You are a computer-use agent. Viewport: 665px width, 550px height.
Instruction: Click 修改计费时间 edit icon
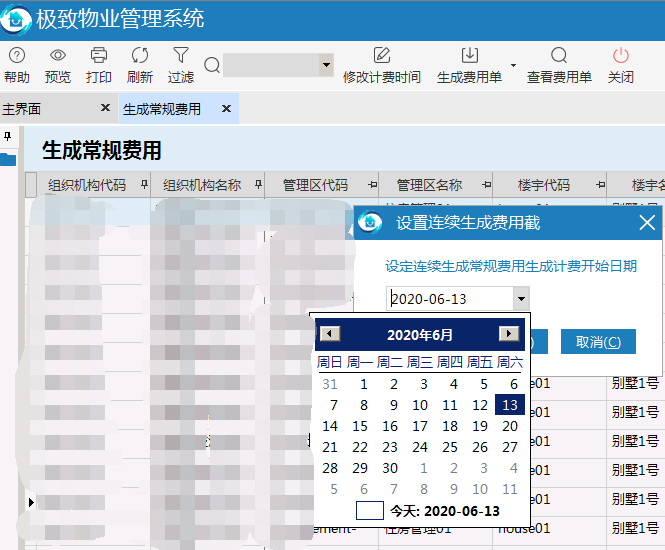(382, 56)
